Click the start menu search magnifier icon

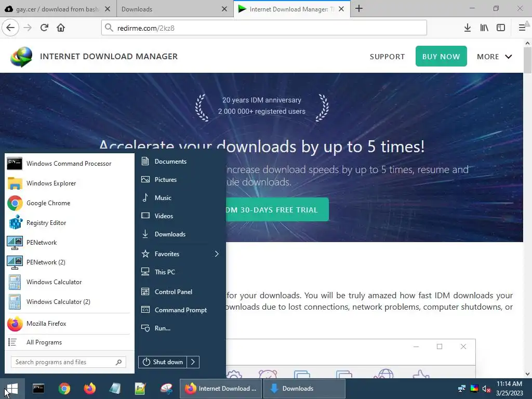point(118,362)
